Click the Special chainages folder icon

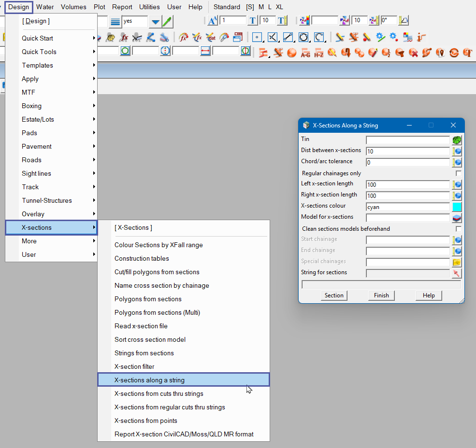pos(457,263)
